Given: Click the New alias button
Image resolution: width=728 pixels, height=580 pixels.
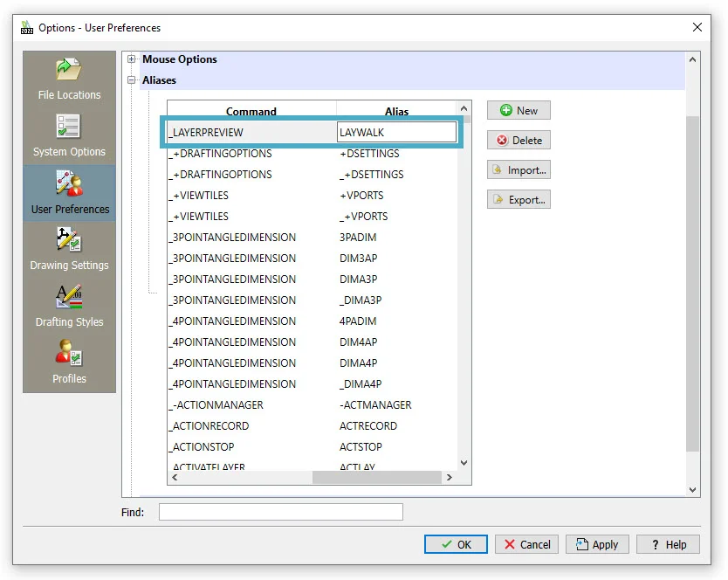Looking at the screenshot, I should tap(519, 111).
